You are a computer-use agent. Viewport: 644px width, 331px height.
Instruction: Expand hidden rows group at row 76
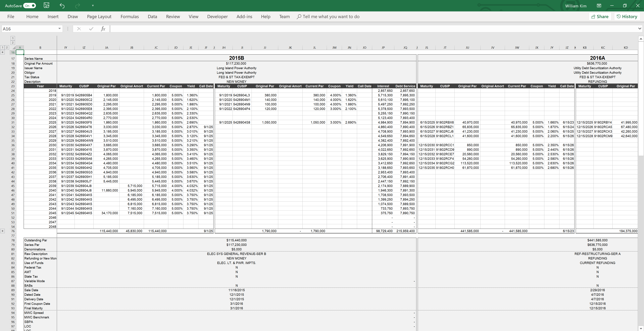click(x=3, y=231)
